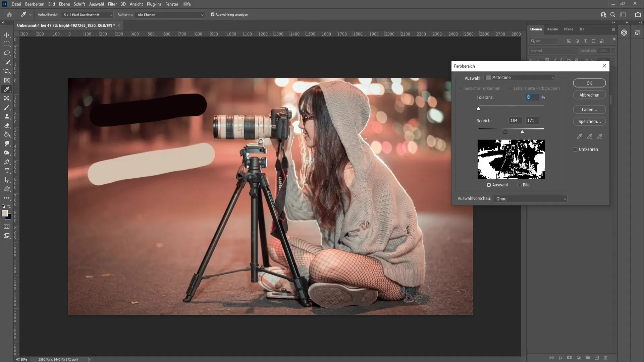Swap foreground and background colors

(x=9, y=206)
